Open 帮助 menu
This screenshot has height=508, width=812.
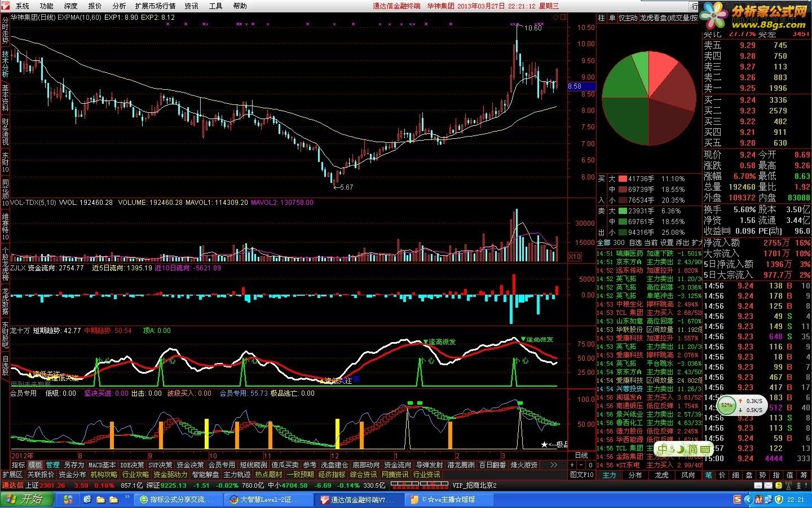(240, 6)
